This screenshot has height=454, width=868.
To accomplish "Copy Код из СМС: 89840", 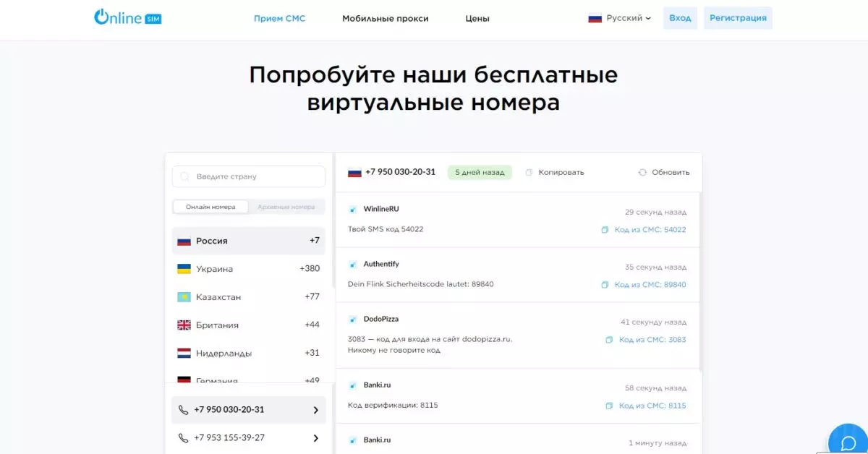I will (x=650, y=285).
